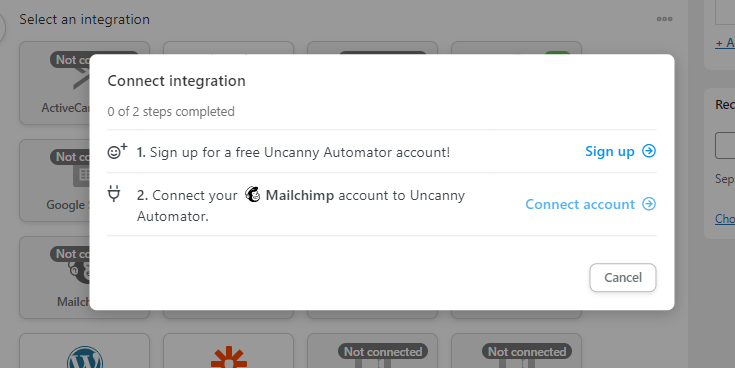Screen dimensions: 735x368
Task: Click the smiley plus icon beside step 1
Action: (x=117, y=151)
